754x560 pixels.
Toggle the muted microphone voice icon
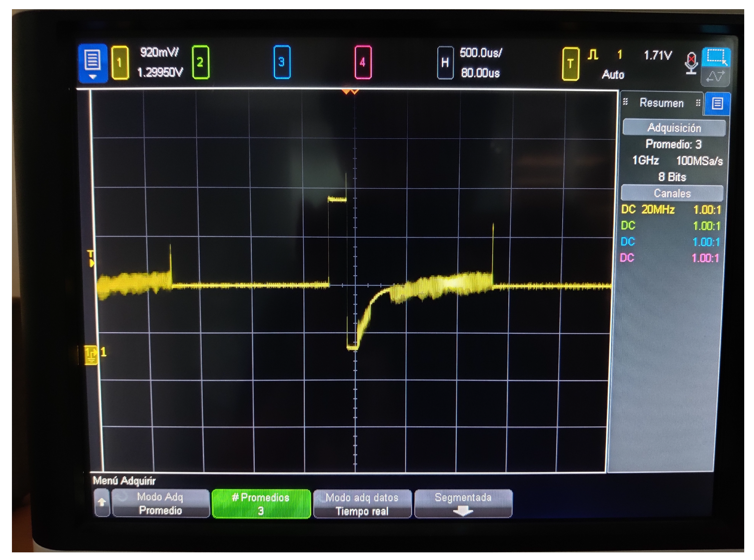pyautogui.click(x=691, y=63)
